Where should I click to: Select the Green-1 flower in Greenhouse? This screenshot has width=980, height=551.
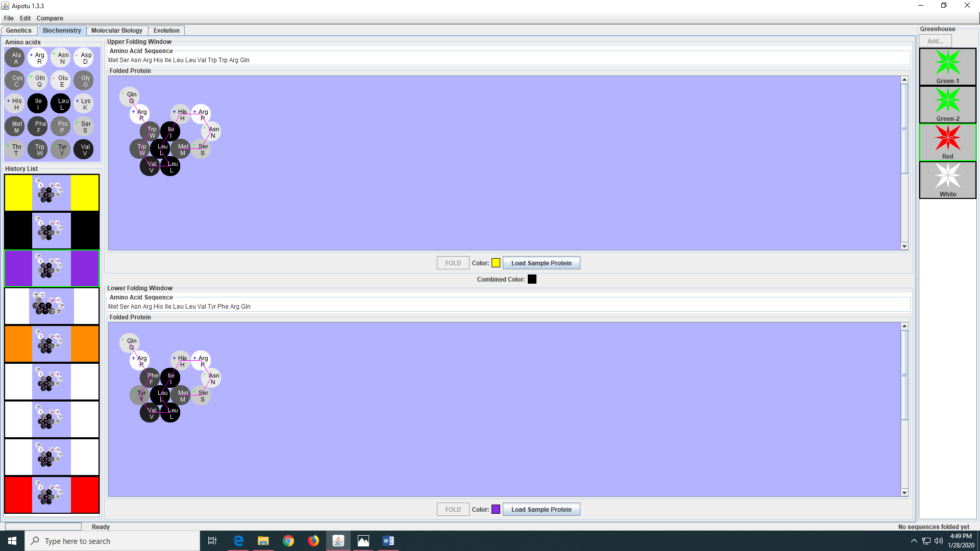coord(947,67)
